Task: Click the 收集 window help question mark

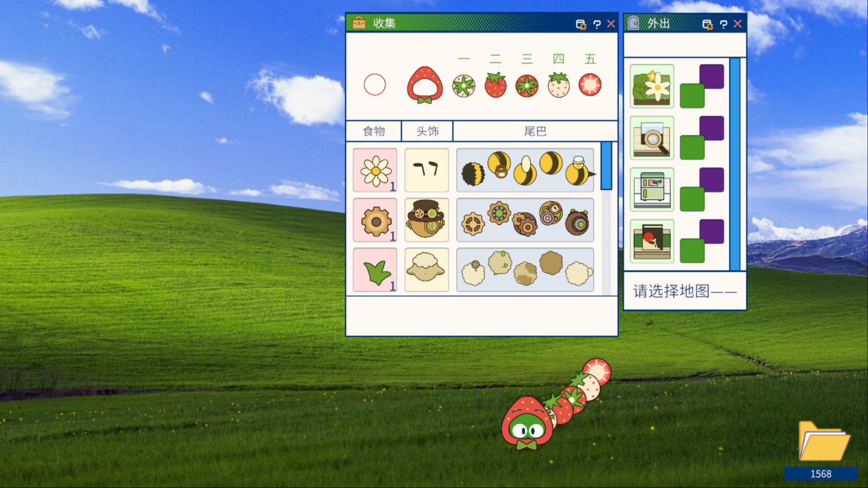Action: tap(597, 24)
